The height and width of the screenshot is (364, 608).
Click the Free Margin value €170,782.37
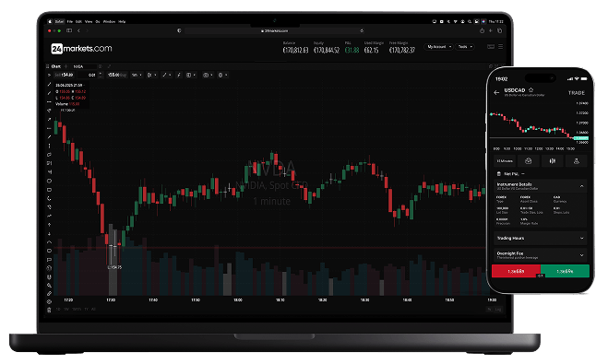coord(402,50)
